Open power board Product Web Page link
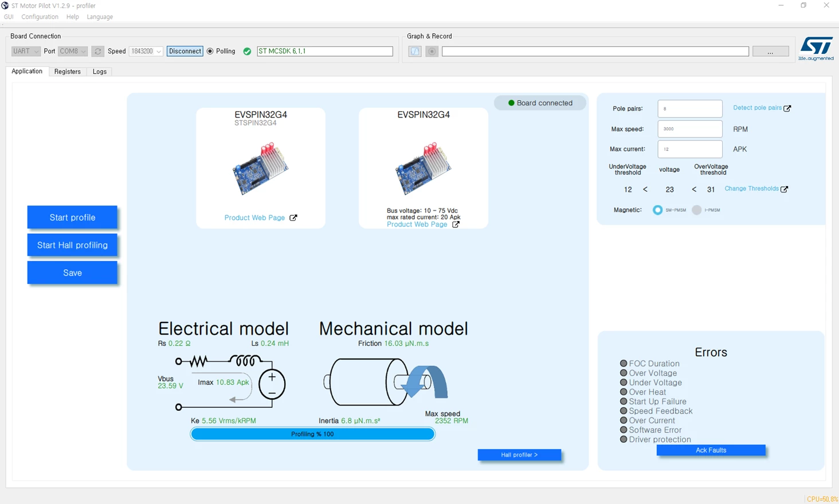The height and width of the screenshot is (504, 839). point(417,225)
